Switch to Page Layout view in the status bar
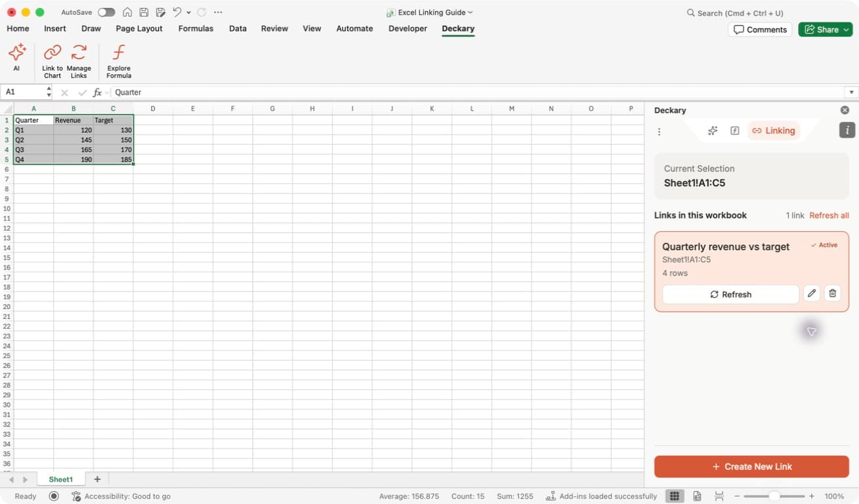The width and height of the screenshot is (859, 504). (x=697, y=496)
